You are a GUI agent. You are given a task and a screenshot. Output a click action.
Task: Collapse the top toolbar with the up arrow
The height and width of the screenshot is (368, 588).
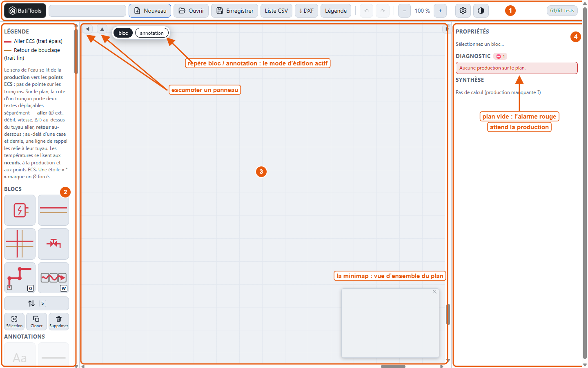tap(102, 29)
